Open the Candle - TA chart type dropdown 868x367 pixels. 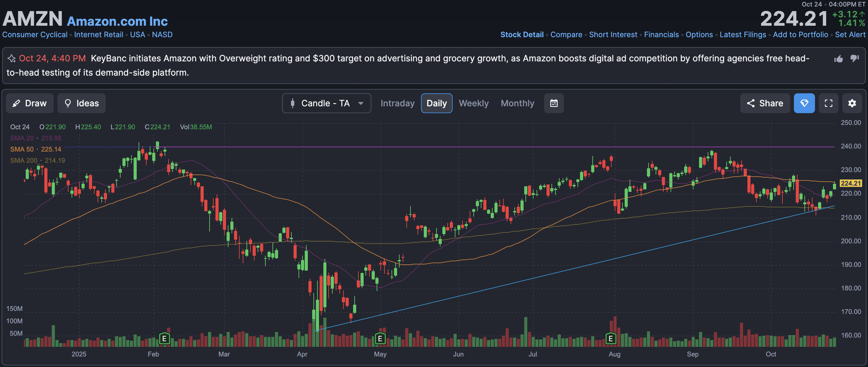tap(326, 103)
